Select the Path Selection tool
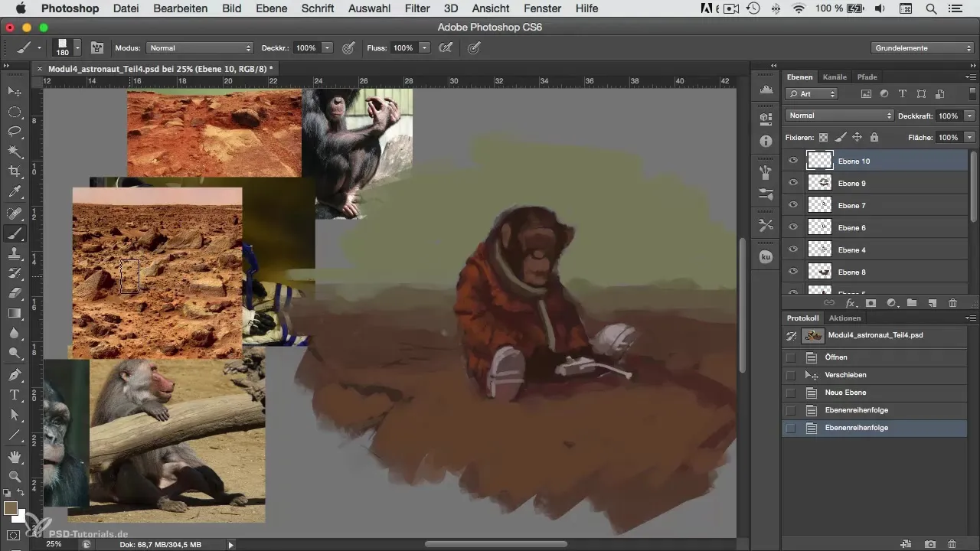Viewport: 980px width, 551px height. 15,415
